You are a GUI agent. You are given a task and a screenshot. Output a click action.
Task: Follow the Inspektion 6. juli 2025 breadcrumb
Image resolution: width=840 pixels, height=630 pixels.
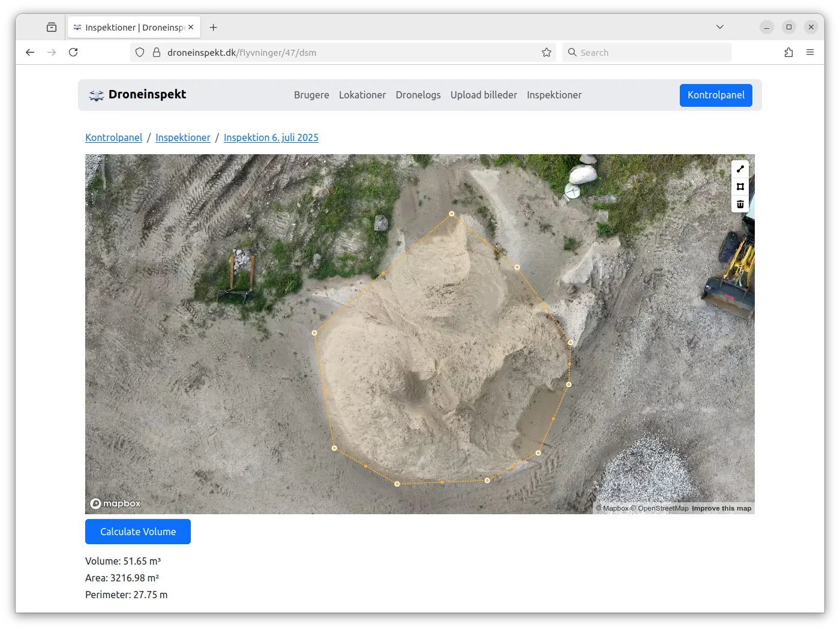271,137
